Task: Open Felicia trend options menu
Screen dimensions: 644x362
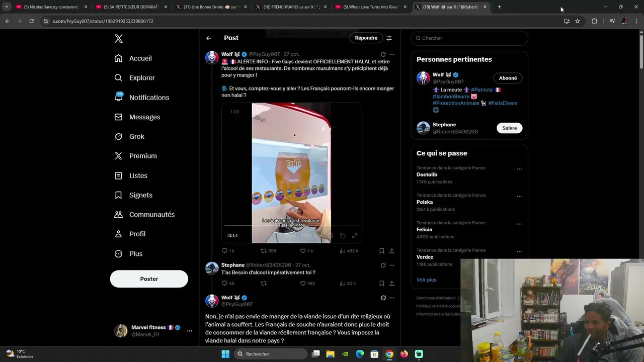Action: [x=519, y=224]
